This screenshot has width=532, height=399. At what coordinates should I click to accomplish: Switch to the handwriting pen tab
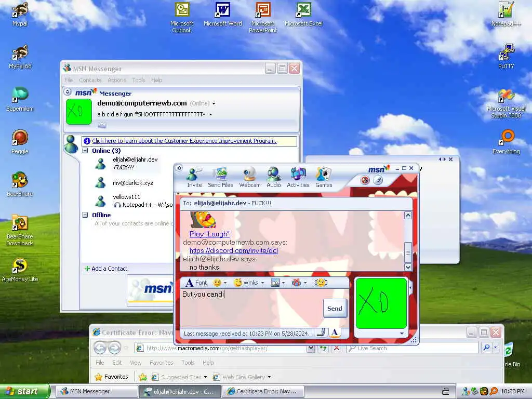[x=321, y=332]
